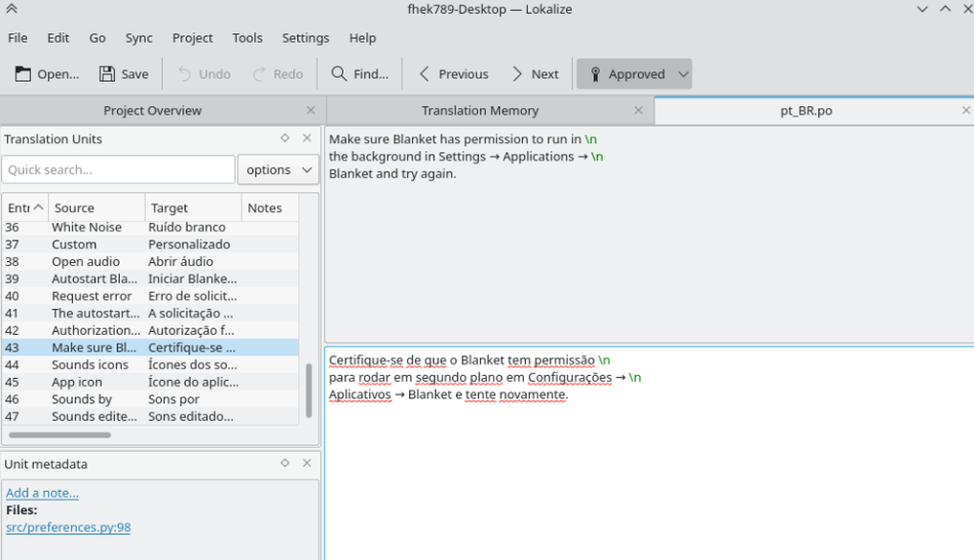Select entry 40 Request error
This screenshot has height=560, width=974.
pos(150,296)
